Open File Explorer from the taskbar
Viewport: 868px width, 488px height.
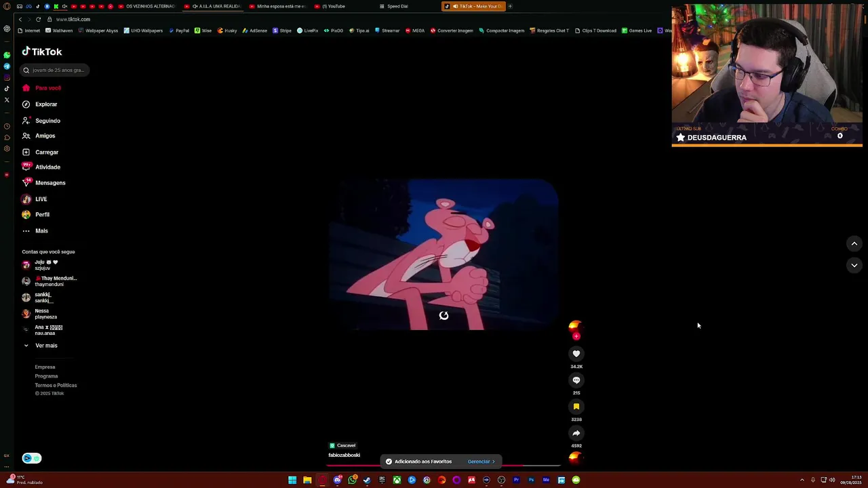pyautogui.click(x=307, y=480)
